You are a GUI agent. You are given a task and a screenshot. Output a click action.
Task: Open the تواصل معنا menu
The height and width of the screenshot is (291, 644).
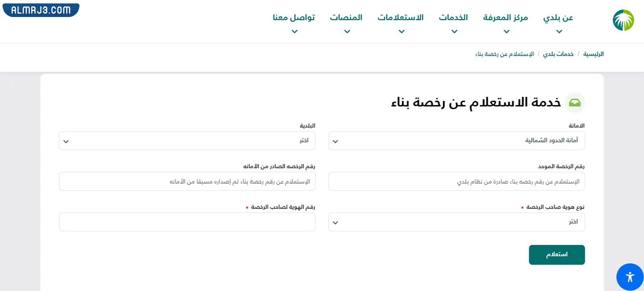[294, 17]
